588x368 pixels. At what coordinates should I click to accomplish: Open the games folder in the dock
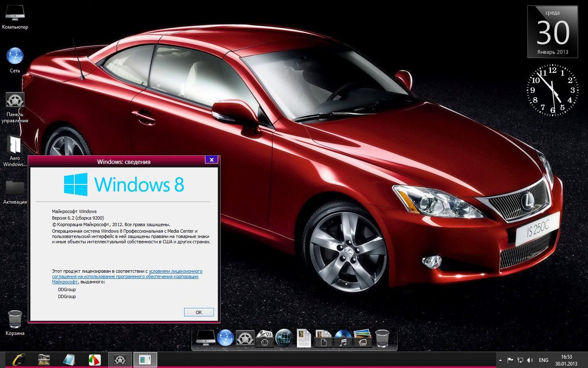coord(264,339)
